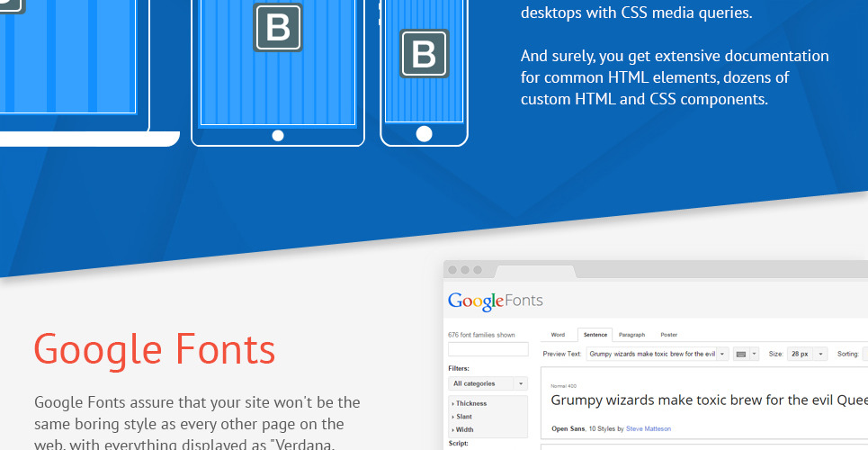Click the empty browser tab in mockup
868x450 pixels.
tap(535, 272)
